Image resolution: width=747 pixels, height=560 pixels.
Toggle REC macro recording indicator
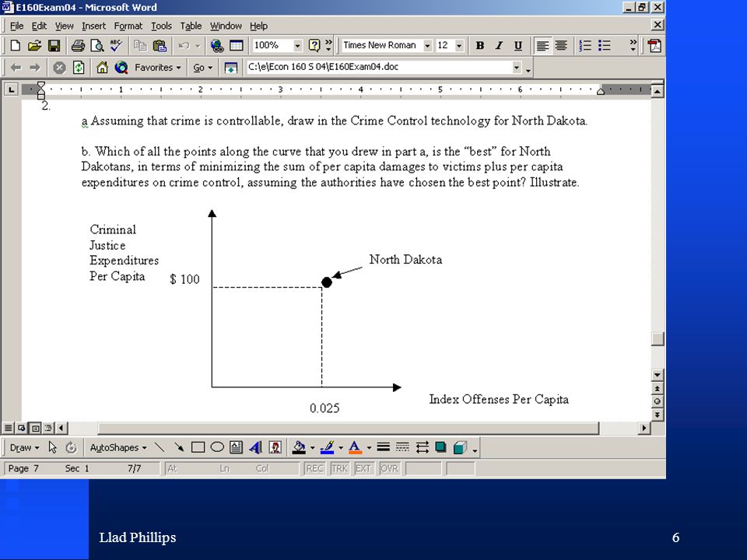315,468
